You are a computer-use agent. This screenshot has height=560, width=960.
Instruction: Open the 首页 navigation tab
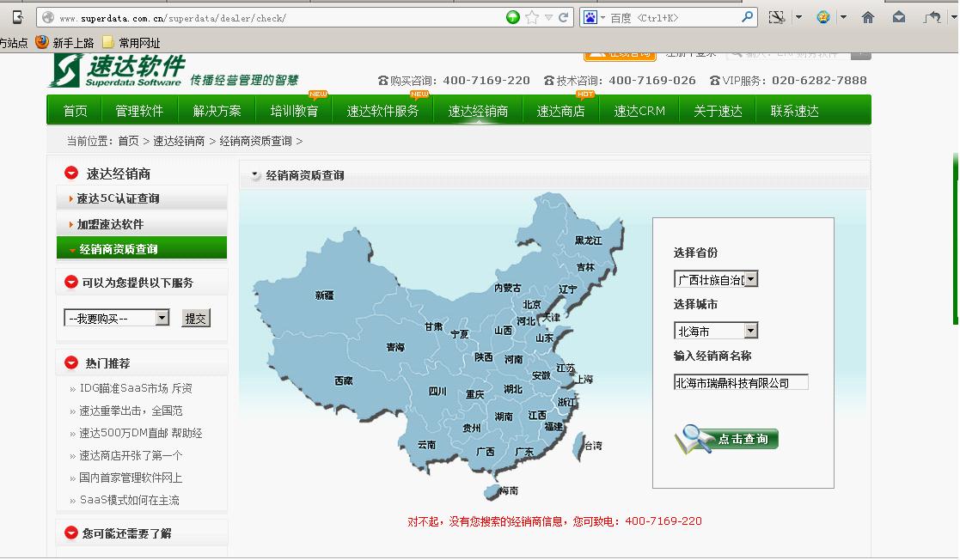76,111
